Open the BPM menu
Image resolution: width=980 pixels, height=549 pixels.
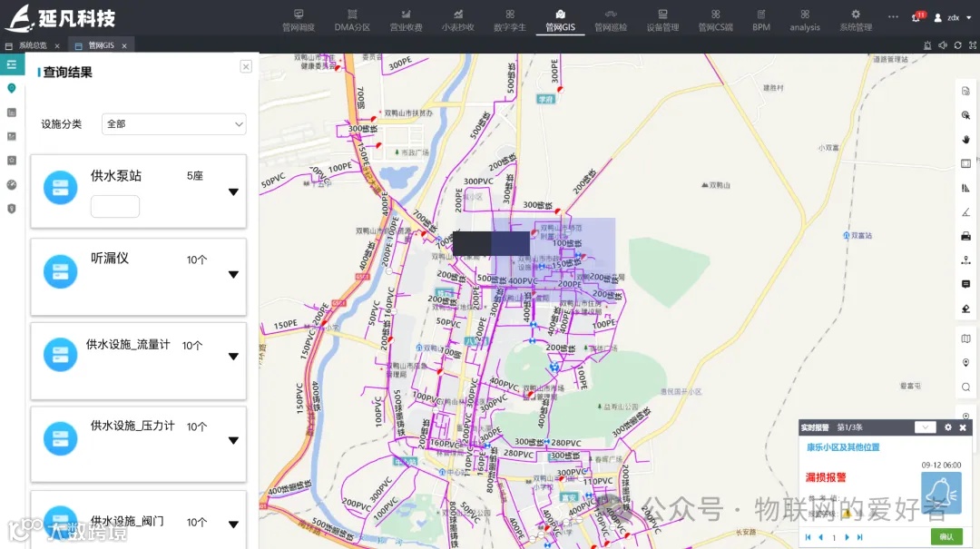pos(760,21)
